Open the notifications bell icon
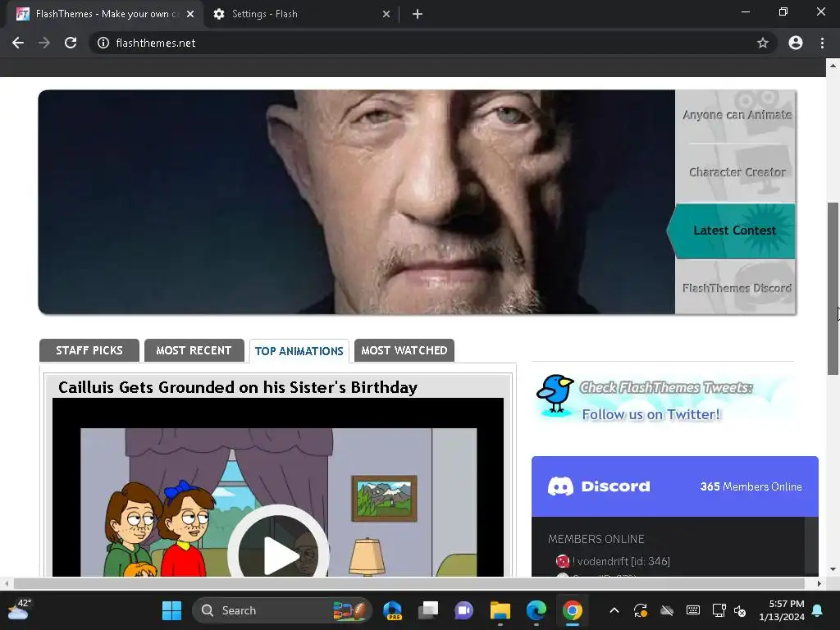840x630 pixels. click(818, 610)
